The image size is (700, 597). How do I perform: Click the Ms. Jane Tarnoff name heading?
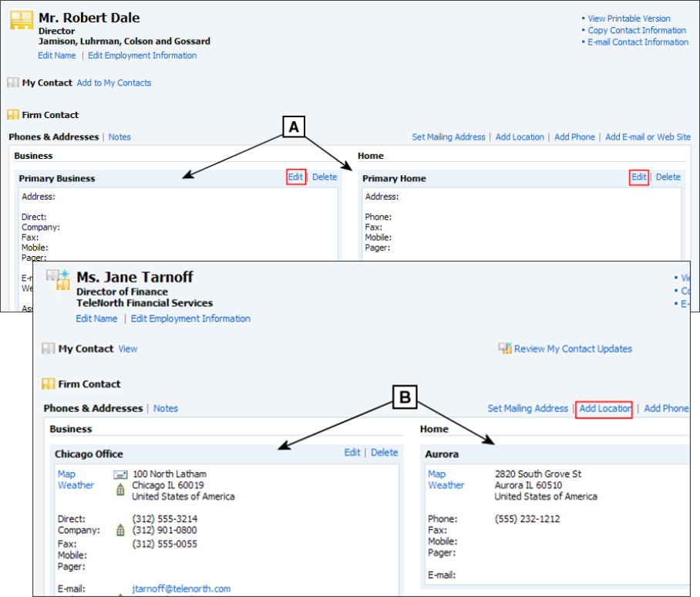(135, 278)
